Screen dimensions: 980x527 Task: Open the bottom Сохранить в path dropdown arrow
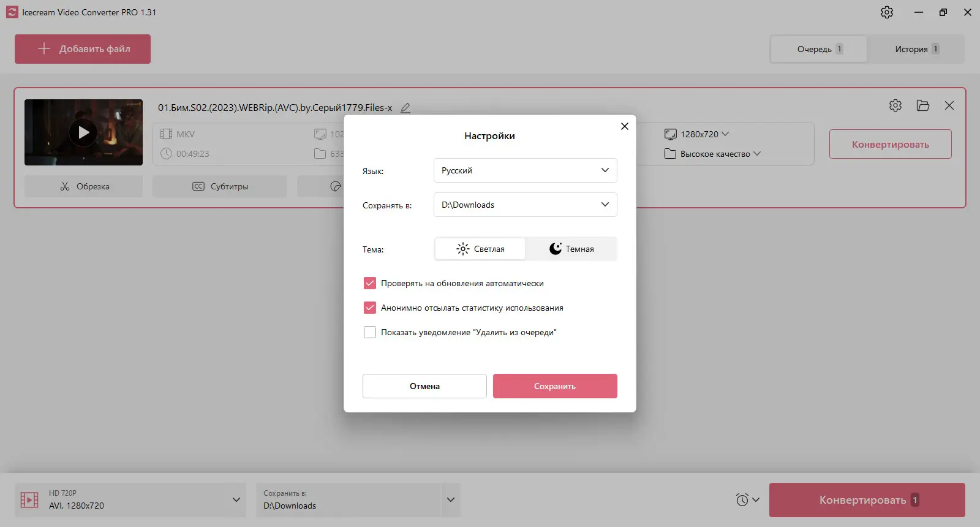pyautogui.click(x=451, y=500)
